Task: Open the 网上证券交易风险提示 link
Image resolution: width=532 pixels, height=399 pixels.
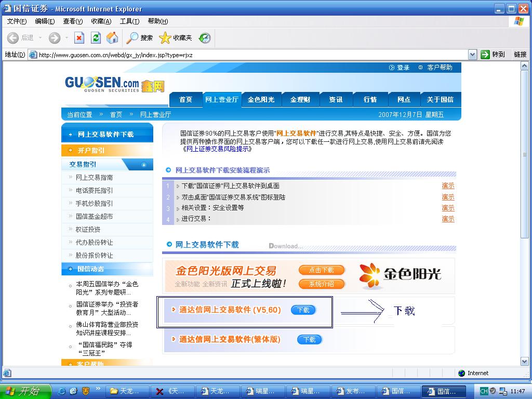Action: 217,149
